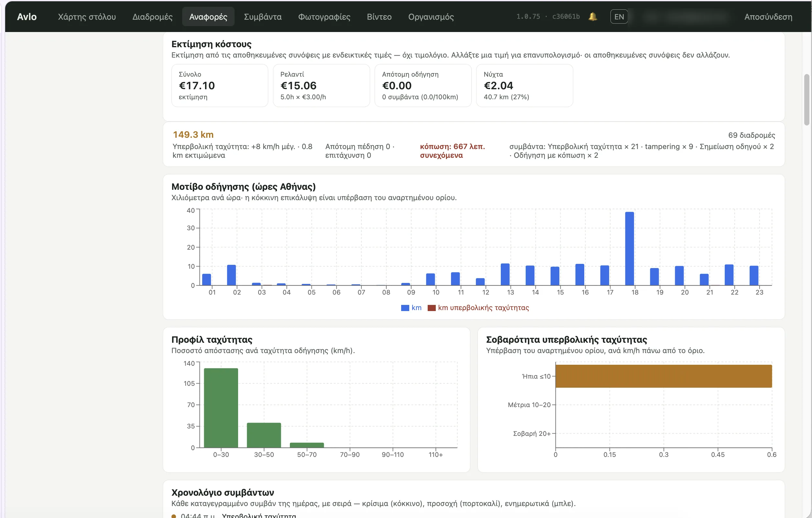Click the 0–30 speed profile bar
Viewport: 812px width, 518px height.
pos(221,408)
